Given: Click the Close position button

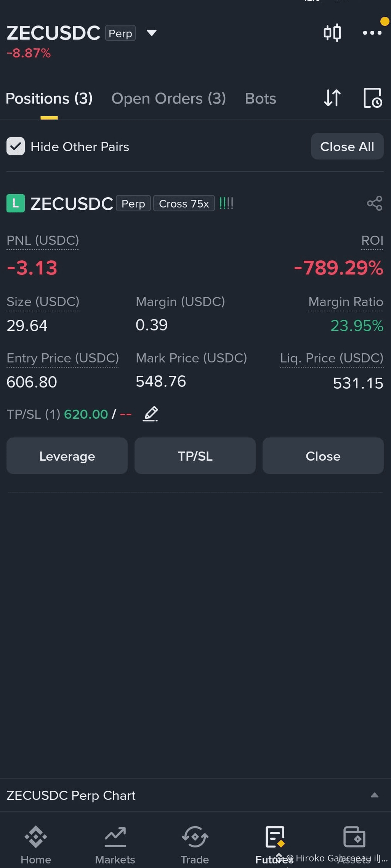Looking at the screenshot, I should [x=323, y=456].
